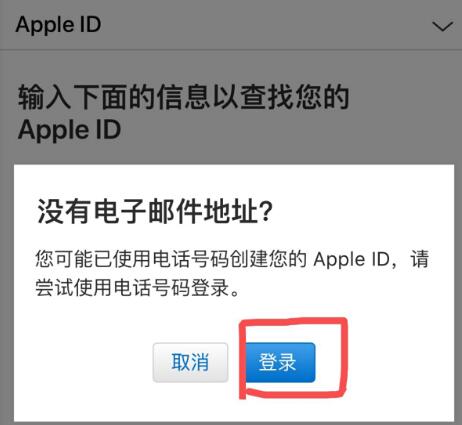The image size is (462, 425).
Task: Tap the divider line under Apple ID header
Action: pos(231,50)
